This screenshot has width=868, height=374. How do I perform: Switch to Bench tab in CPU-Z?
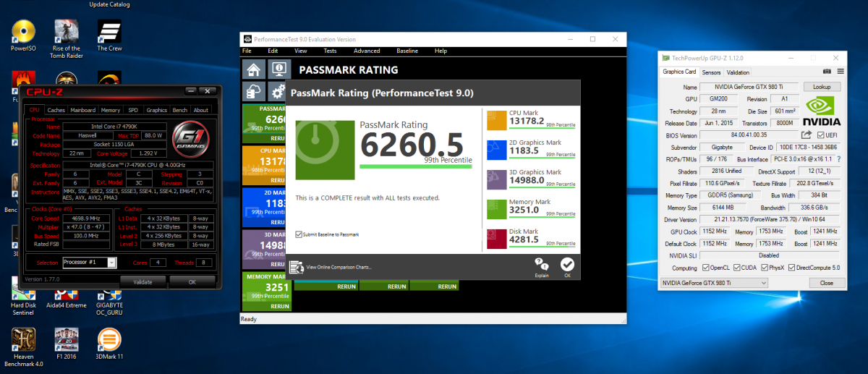tap(180, 110)
